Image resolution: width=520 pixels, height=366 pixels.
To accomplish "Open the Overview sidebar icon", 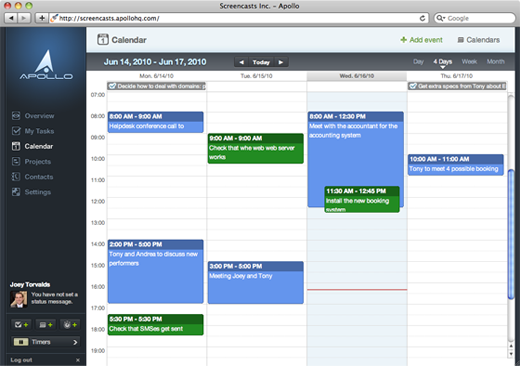I will pyautogui.click(x=16, y=116).
